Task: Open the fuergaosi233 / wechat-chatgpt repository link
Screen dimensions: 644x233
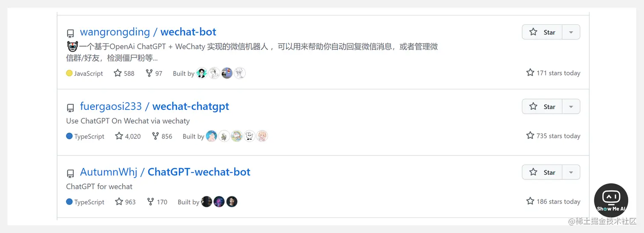Action: click(155, 106)
